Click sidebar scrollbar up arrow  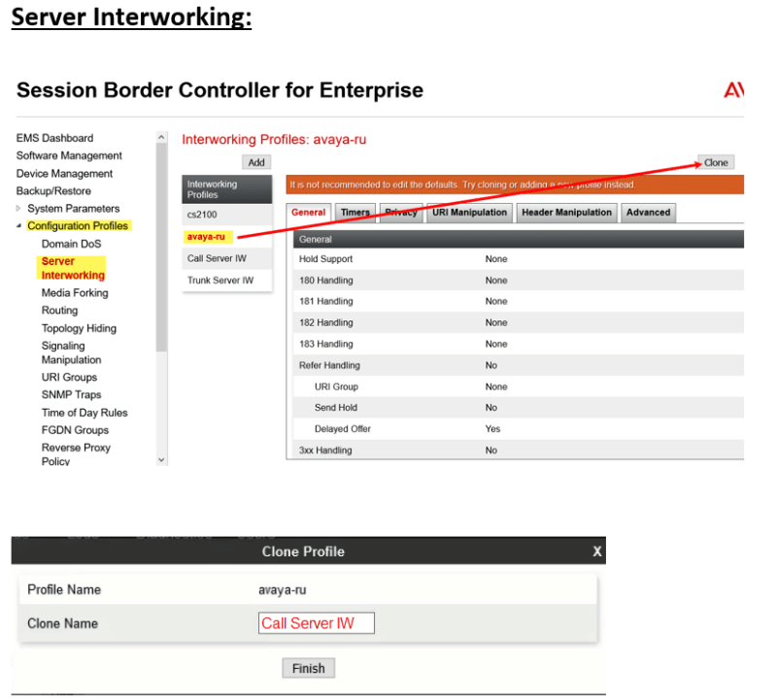[161, 137]
